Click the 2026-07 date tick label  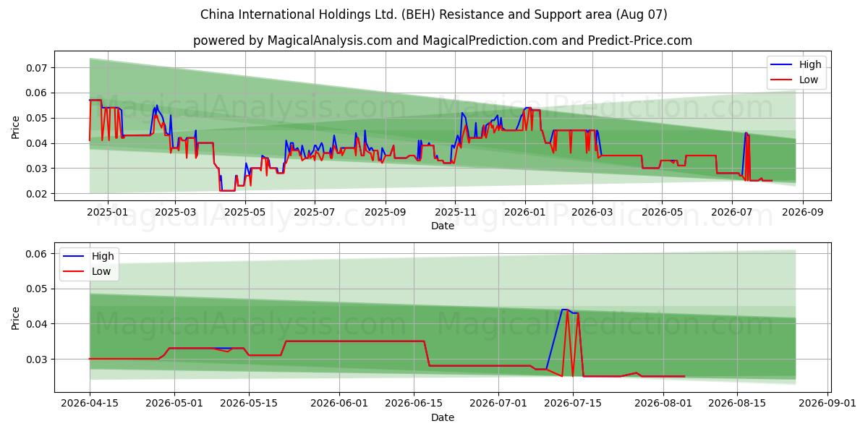click(x=731, y=212)
